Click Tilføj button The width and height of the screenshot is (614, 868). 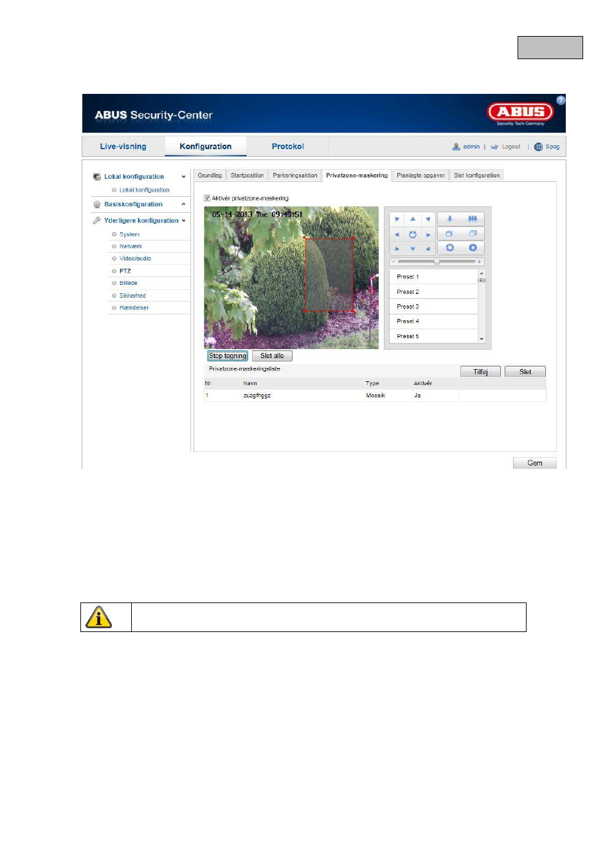click(480, 372)
